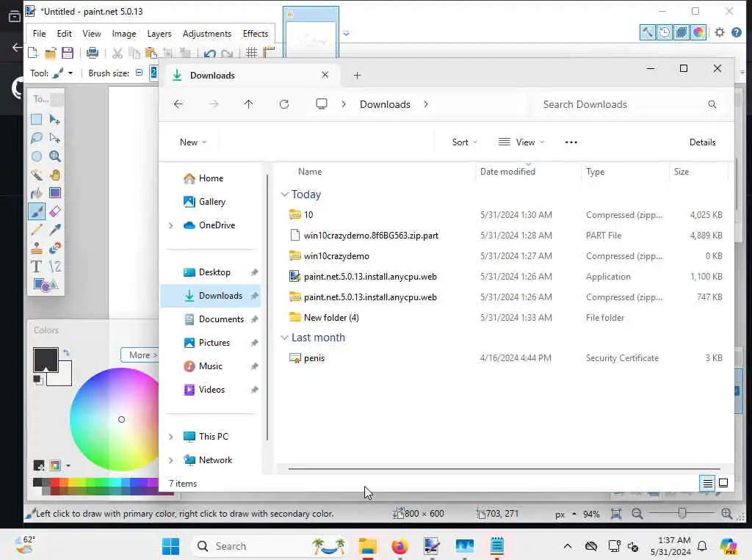The height and width of the screenshot is (560, 752).
Task: Click the Undo arrow in paint.net toolbar
Action: pyautogui.click(x=209, y=54)
